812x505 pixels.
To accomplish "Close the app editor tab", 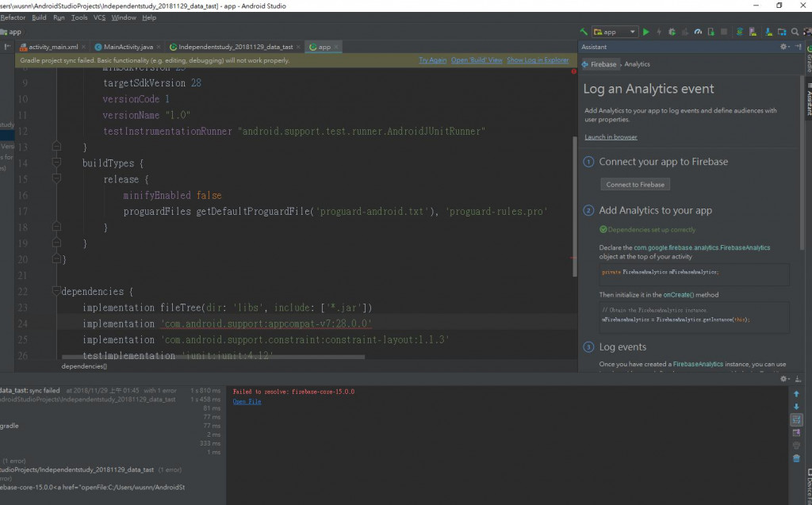I will 336,47.
